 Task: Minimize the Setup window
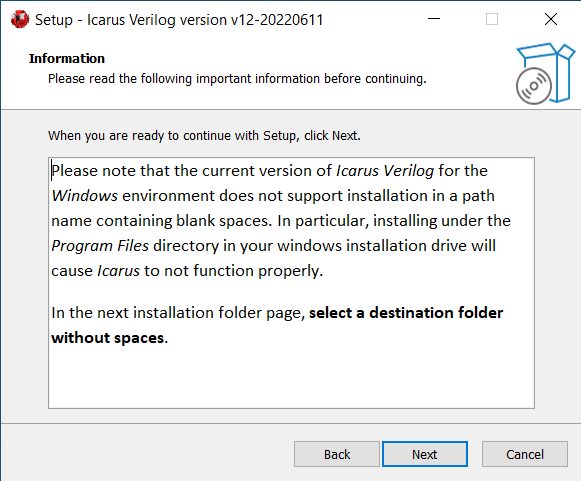434,19
